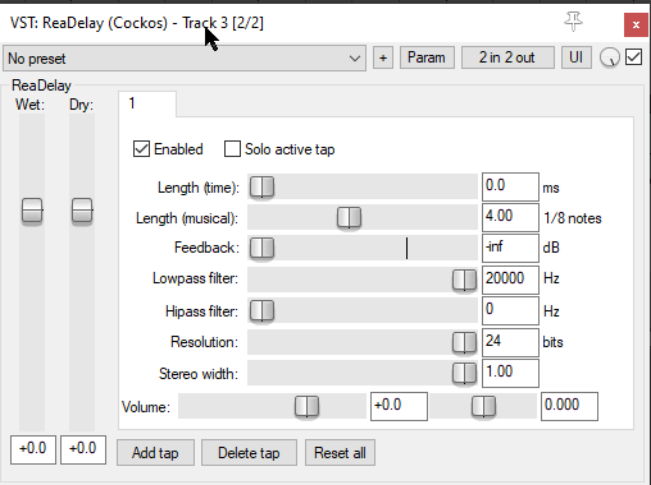Click the wet/dry mix knob icon
Screen dimensions: 651x485
tap(609, 58)
